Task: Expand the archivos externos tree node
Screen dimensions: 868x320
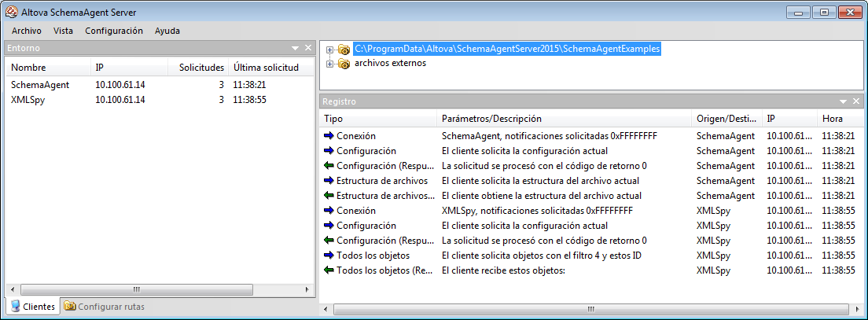Action: click(329, 64)
